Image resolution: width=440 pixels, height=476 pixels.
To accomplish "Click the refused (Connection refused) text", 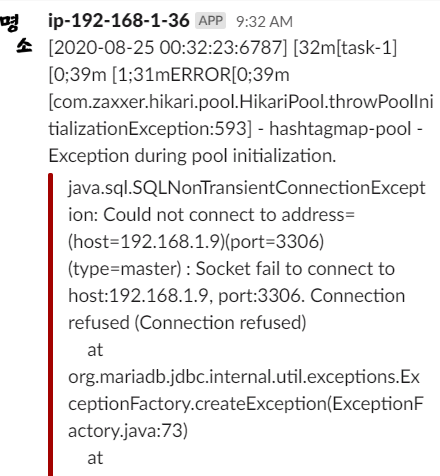I will tap(187, 323).
